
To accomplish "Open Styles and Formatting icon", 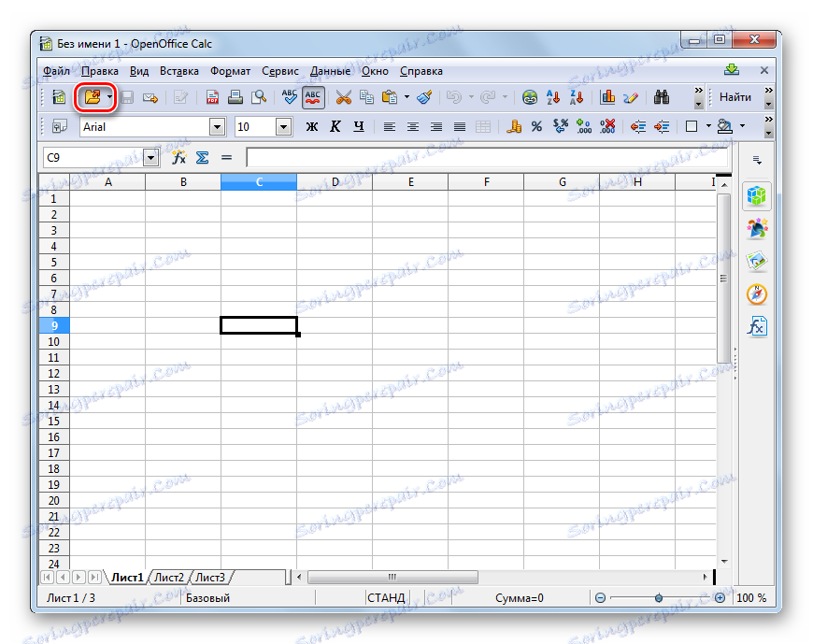I will [x=59, y=126].
